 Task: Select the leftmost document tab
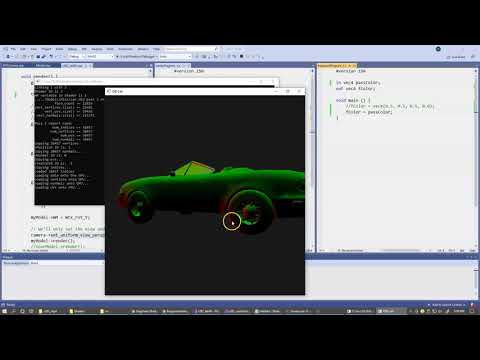[14, 66]
